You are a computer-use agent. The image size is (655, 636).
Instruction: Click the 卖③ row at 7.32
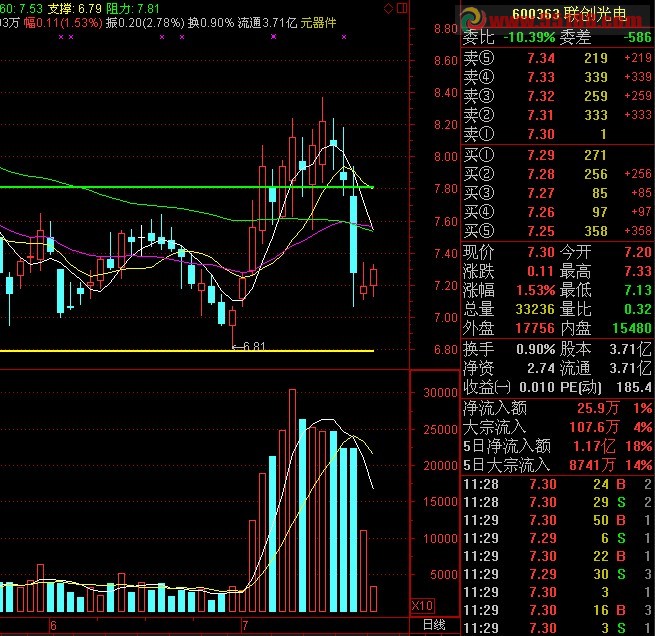[x=557, y=96]
